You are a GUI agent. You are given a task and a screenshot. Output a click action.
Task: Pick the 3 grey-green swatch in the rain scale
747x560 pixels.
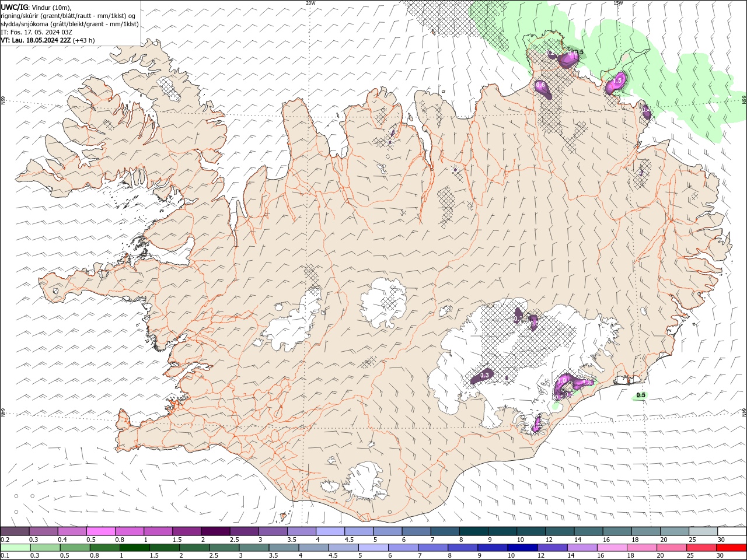pos(254,548)
